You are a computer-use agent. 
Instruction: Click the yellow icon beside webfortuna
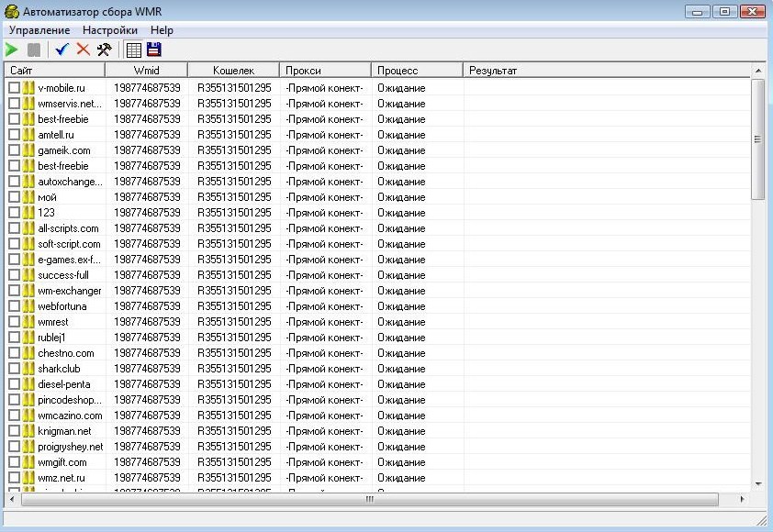click(28, 306)
